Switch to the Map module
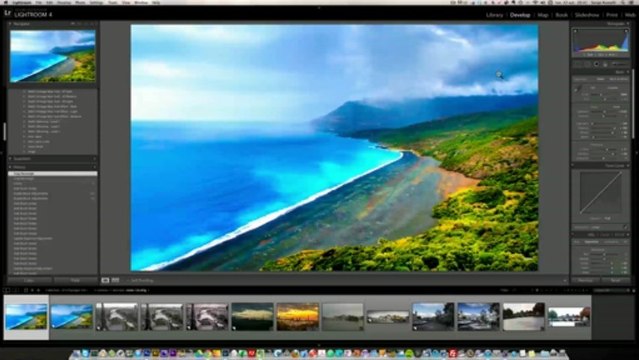Screen dimensions: 639x360 [x=543, y=15]
